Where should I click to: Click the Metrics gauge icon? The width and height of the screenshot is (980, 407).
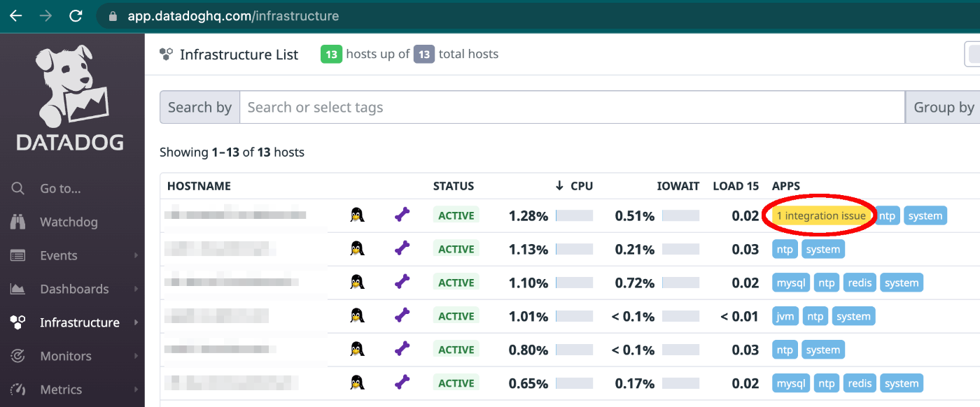coord(18,390)
